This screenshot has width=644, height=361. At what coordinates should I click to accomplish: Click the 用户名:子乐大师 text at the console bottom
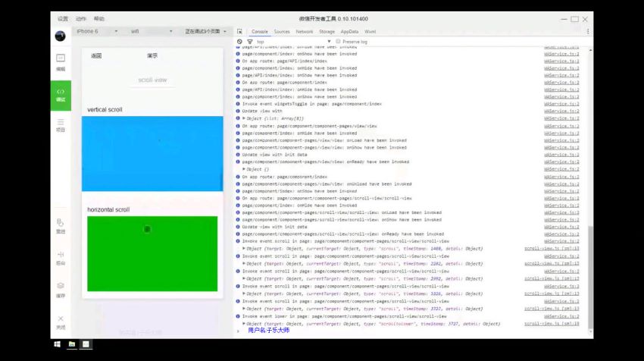(x=269, y=331)
